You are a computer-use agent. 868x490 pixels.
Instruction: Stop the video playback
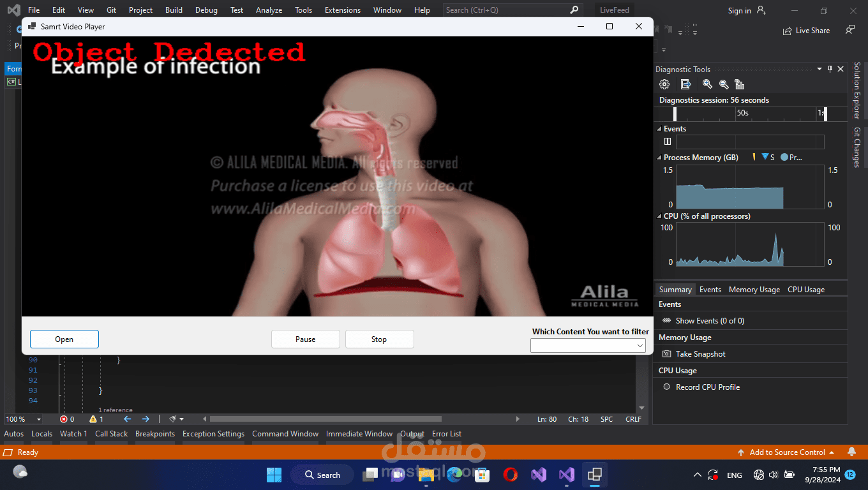pos(379,339)
